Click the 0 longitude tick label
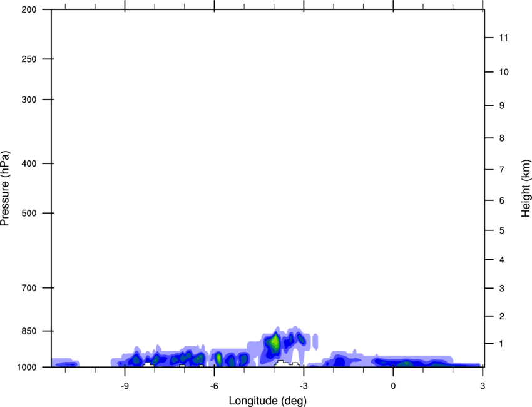The width and height of the screenshot is (532, 407). coord(393,386)
